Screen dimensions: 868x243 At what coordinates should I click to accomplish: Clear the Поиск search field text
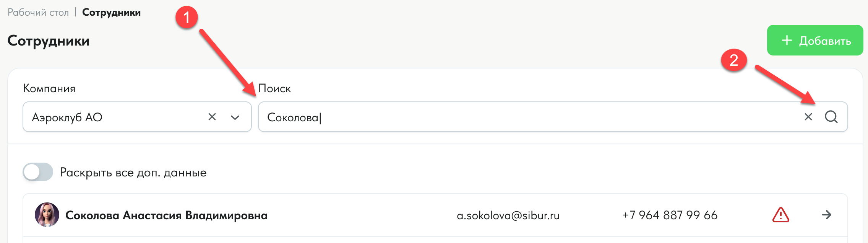pyautogui.click(x=808, y=117)
